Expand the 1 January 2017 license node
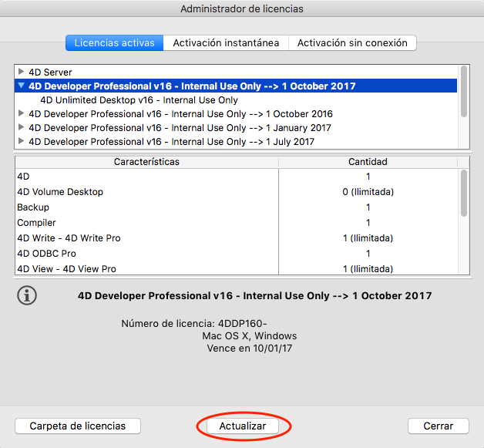Viewport: 484px width, 448px height. [x=21, y=127]
